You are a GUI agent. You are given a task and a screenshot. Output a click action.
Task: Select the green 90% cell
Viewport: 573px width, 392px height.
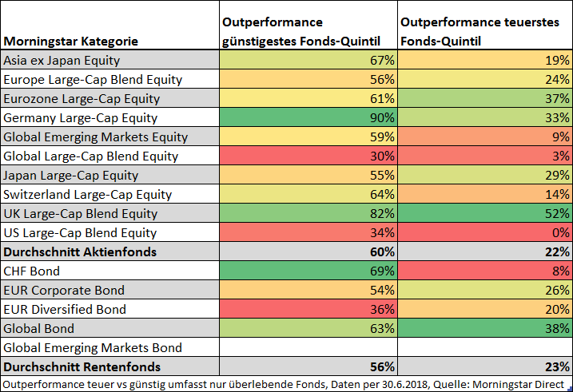pos(308,117)
